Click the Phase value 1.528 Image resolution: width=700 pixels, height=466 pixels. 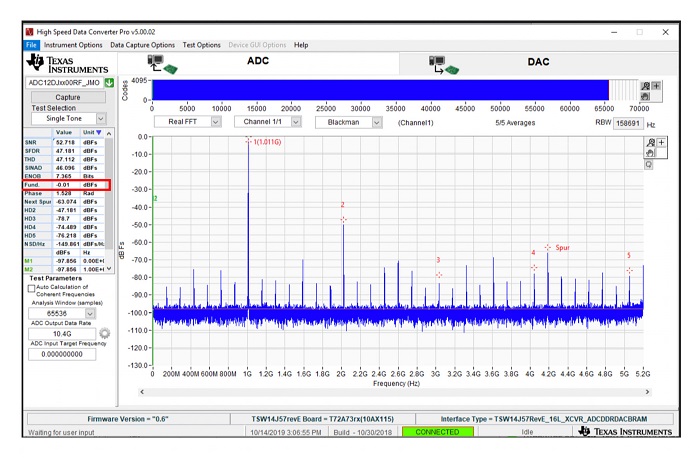[x=63, y=193]
